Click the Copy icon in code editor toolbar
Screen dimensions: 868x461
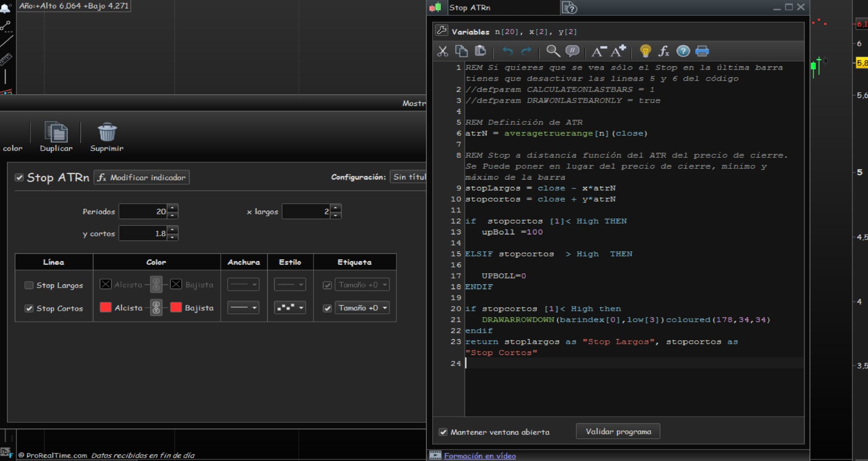coord(461,51)
